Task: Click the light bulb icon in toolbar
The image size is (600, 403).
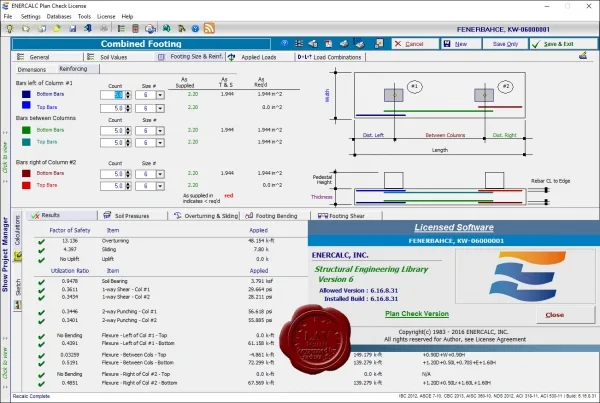Action: [10, 29]
